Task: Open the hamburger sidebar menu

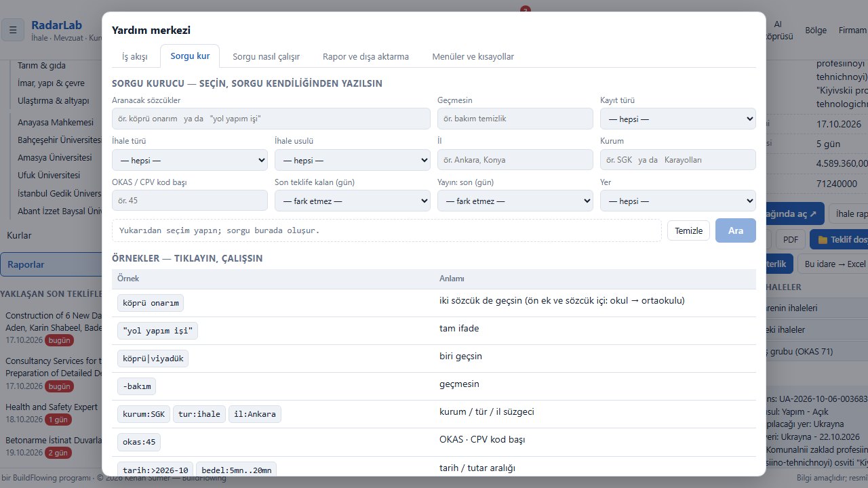Action: point(13,30)
